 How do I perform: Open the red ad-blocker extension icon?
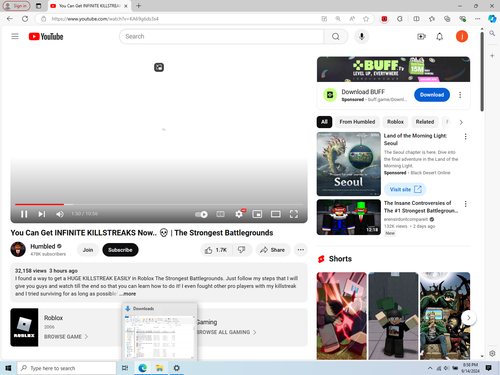384,19
